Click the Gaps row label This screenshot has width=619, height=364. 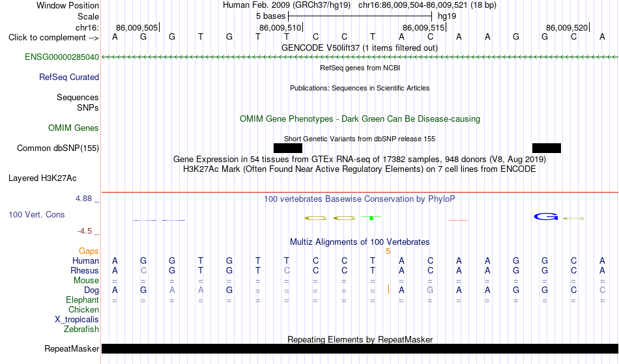89,251
